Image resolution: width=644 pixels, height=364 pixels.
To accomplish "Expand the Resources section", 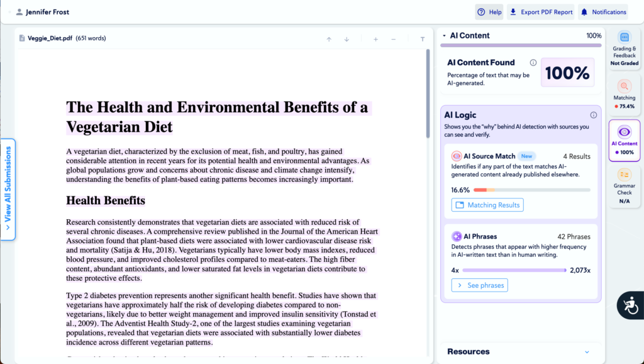I will click(x=587, y=352).
